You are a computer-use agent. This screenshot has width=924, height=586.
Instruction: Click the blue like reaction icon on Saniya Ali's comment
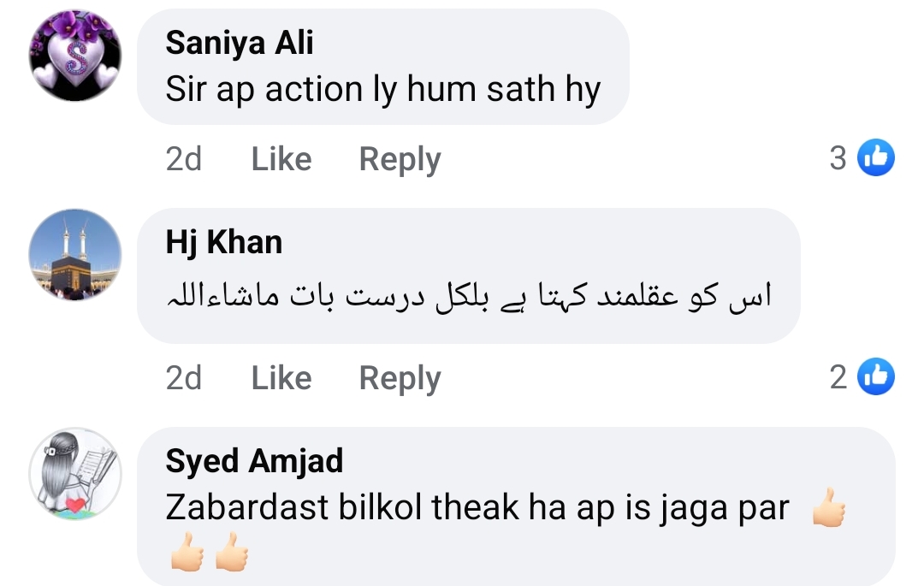tap(874, 158)
